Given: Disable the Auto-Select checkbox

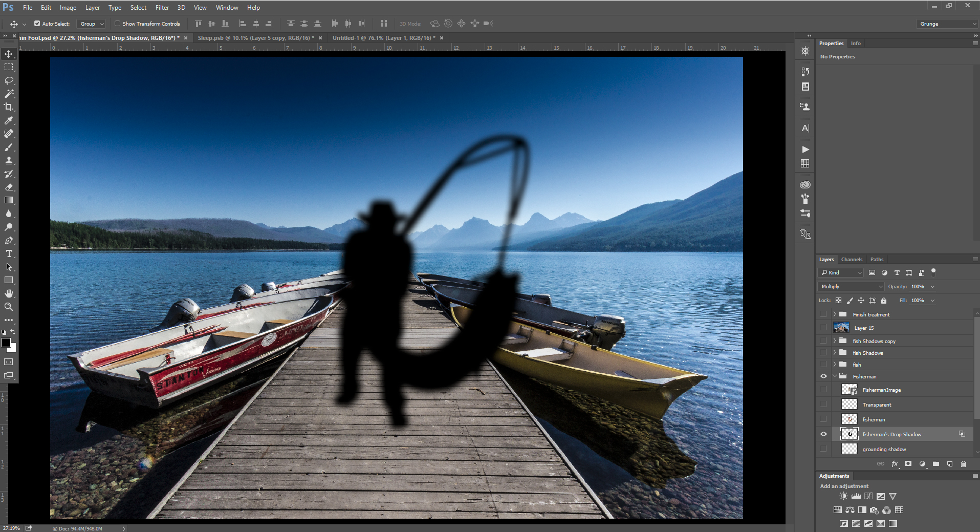Looking at the screenshot, I should (x=37, y=24).
